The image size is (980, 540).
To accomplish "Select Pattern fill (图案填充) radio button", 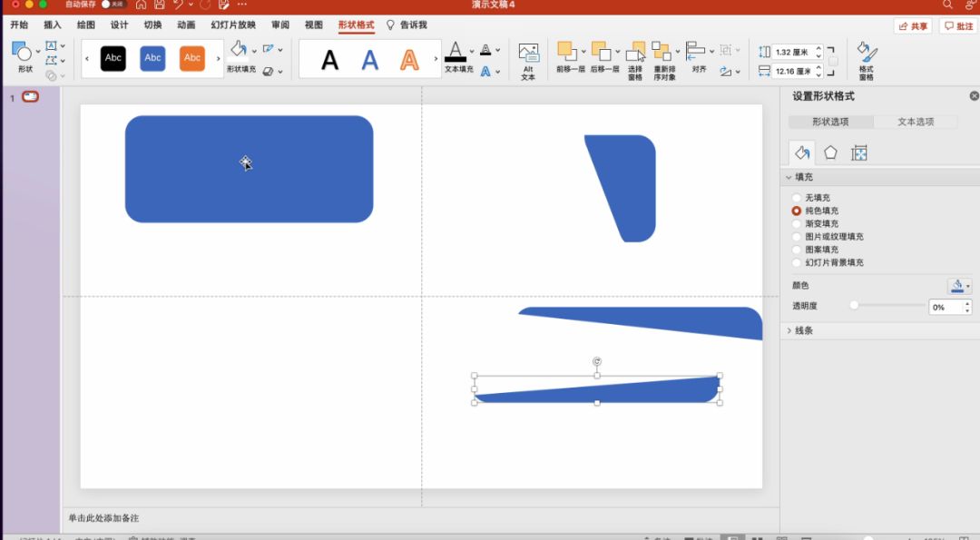I will (797, 250).
